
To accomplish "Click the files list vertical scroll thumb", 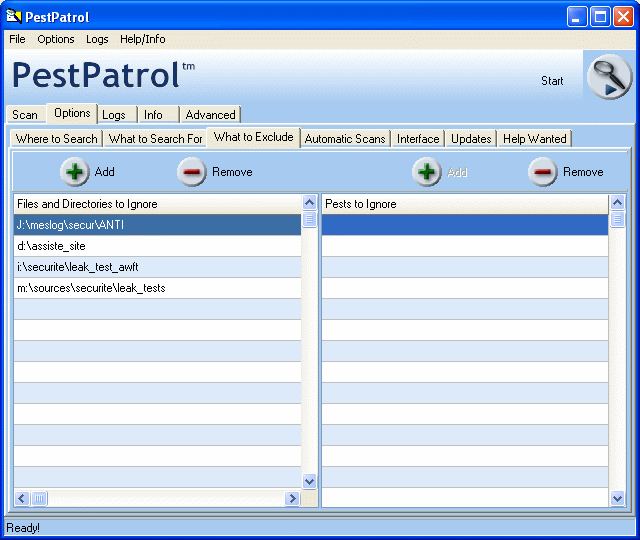I will 310,220.
